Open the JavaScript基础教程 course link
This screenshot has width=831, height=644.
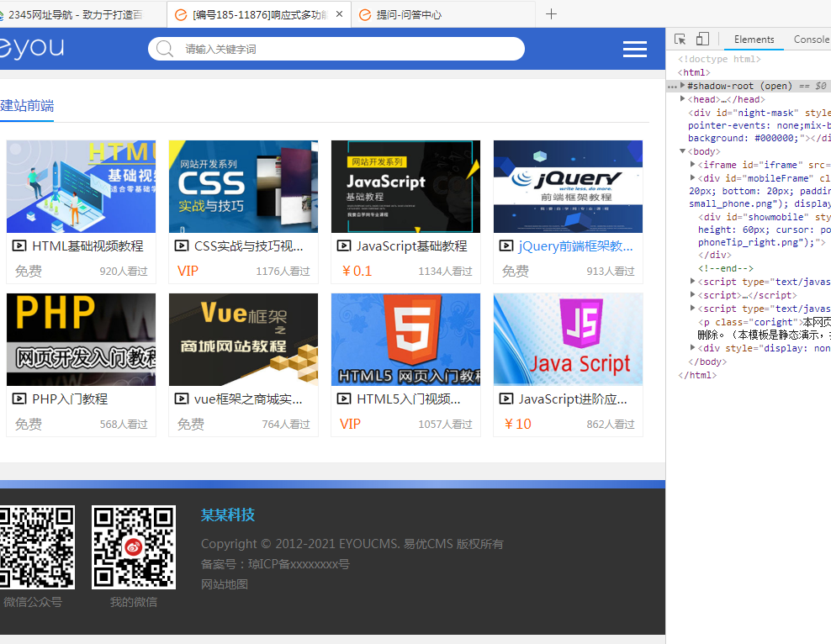click(412, 245)
